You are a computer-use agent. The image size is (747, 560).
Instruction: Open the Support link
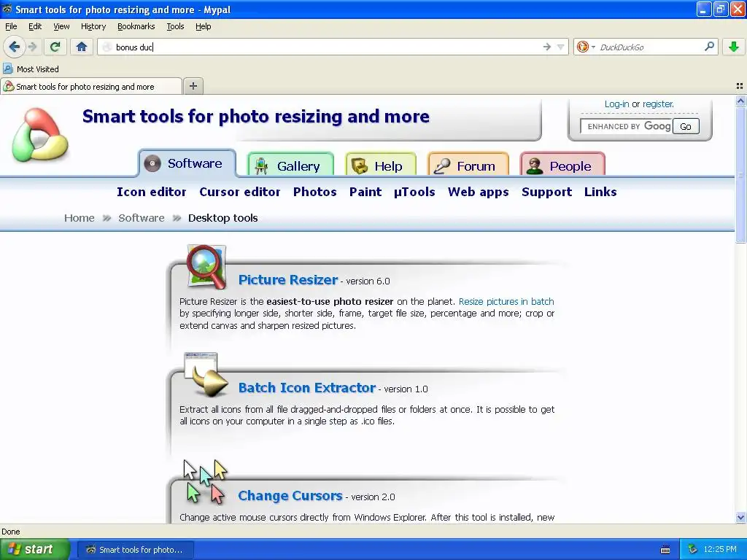546,192
